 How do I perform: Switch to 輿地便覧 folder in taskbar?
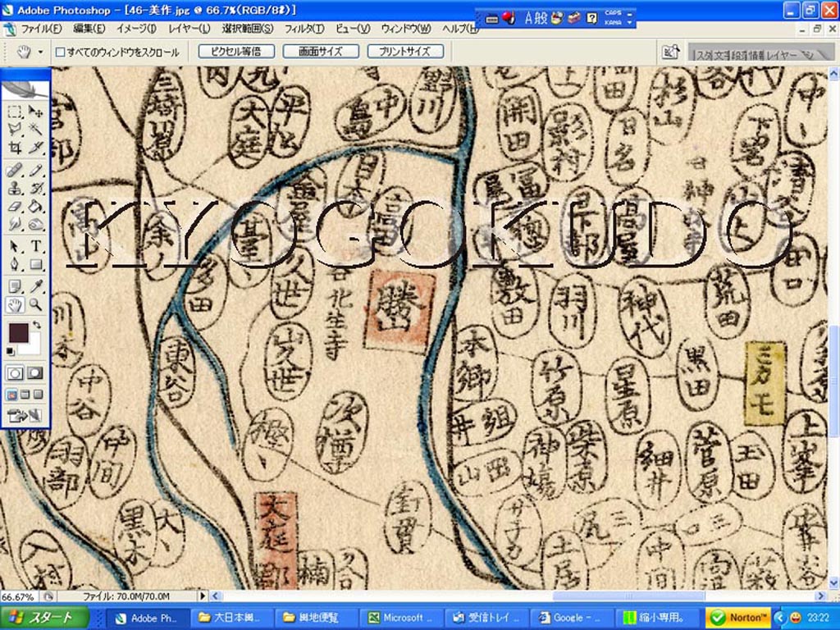pyautogui.click(x=315, y=618)
